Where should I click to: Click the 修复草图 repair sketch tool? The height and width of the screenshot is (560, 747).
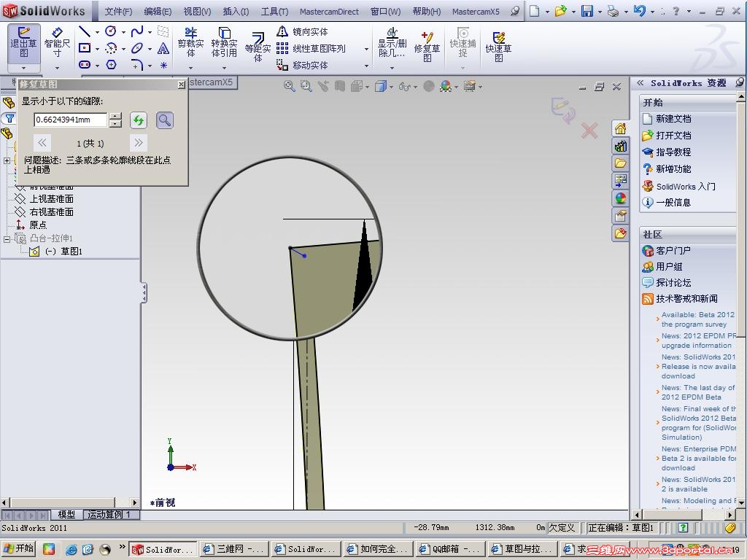click(427, 47)
